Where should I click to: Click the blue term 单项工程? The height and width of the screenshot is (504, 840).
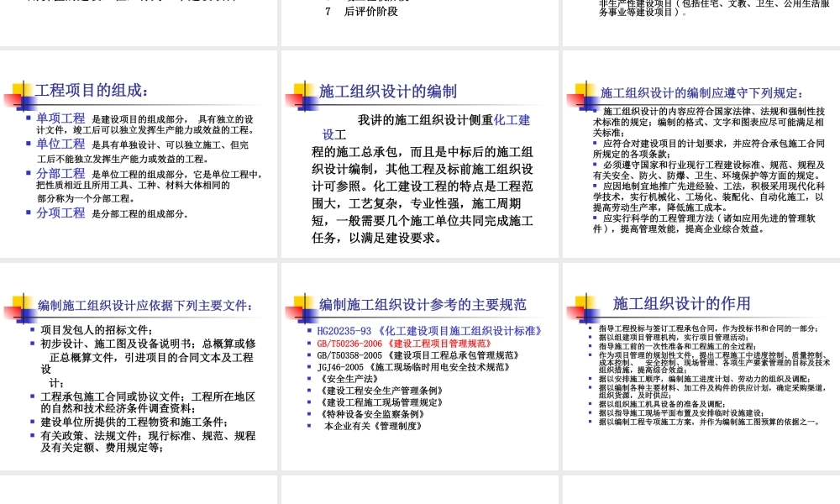coord(60,118)
